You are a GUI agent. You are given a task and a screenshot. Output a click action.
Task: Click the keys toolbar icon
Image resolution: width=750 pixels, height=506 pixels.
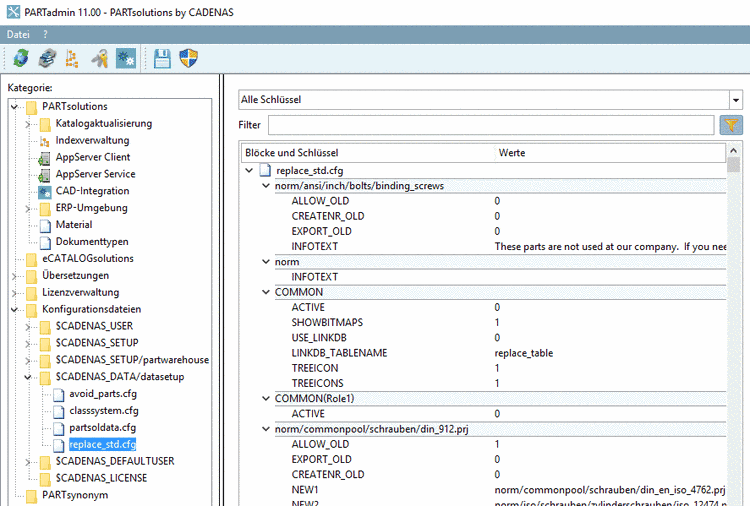(x=100, y=59)
